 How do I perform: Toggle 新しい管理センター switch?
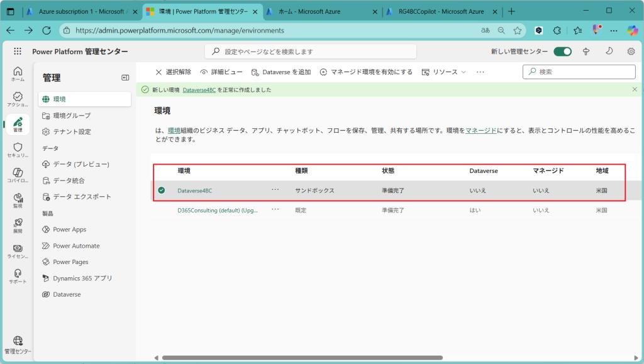[x=562, y=52]
